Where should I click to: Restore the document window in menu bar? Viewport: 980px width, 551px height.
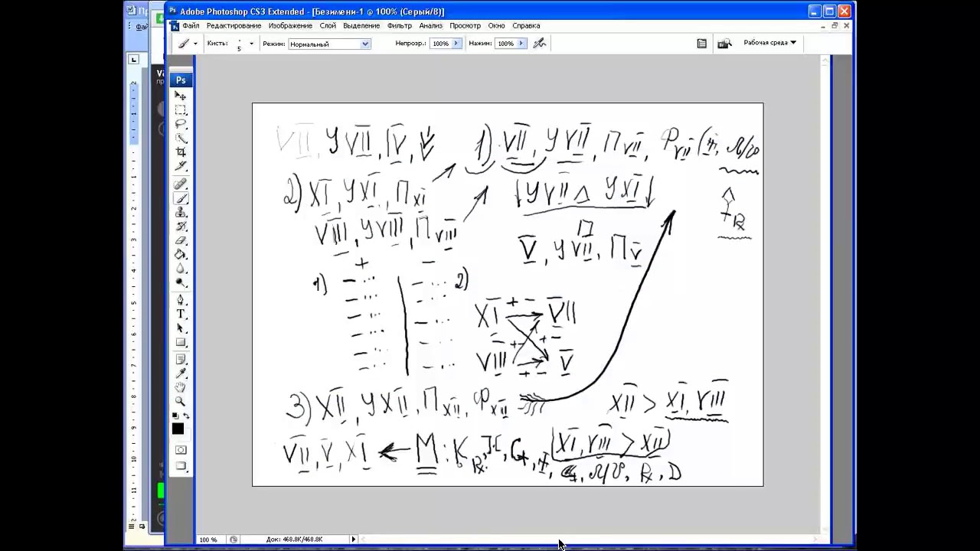pos(835,25)
